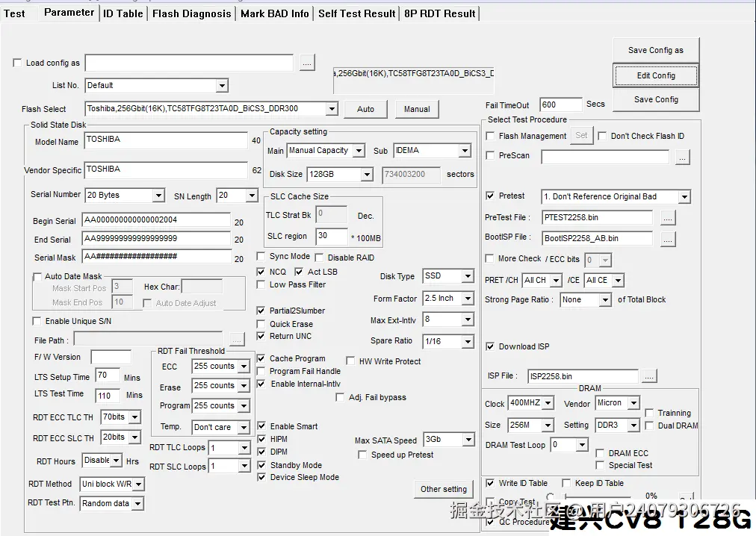This screenshot has height=536, width=756.
Task: Open the DRAM Vendor dropdown
Action: click(633, 403)
